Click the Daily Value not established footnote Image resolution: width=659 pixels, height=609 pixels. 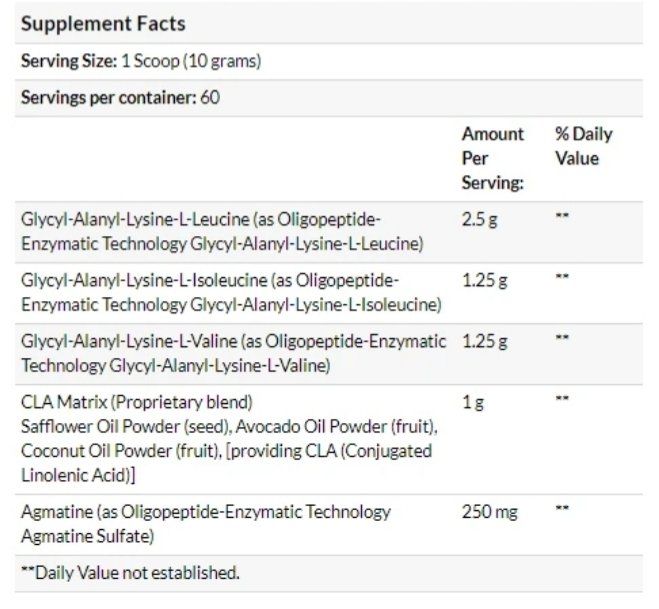click(130, 573)
